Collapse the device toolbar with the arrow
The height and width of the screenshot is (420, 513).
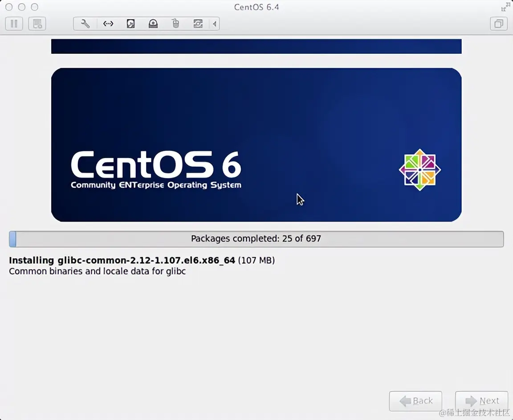click(x=215, y=24)
